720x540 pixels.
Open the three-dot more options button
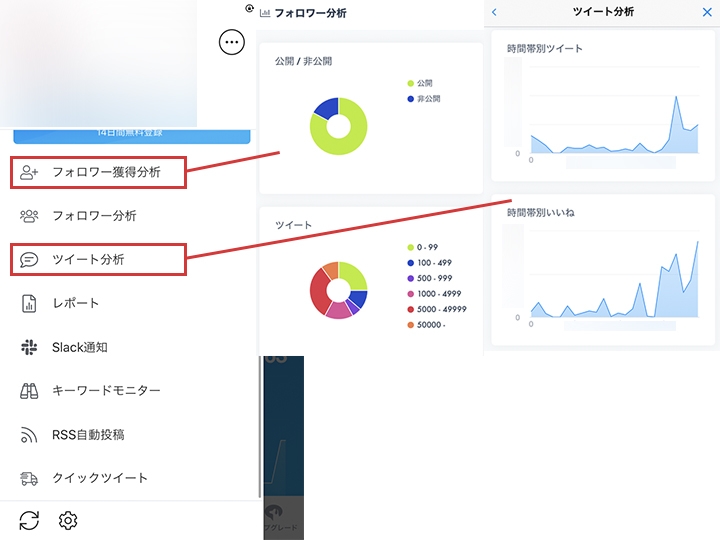coord(232,42)
